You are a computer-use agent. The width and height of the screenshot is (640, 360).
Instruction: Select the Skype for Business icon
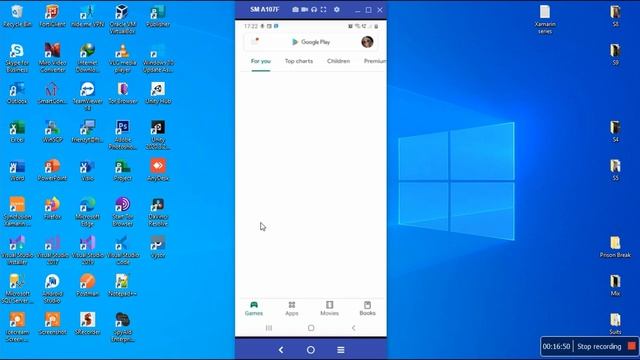click(17, 58)
